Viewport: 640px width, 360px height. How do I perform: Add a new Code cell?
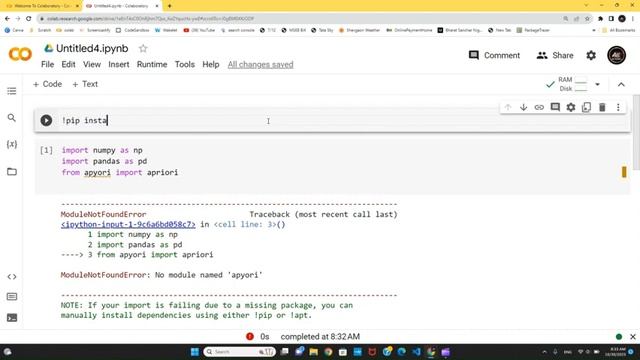pyautogui.click(x=47, y=84)
